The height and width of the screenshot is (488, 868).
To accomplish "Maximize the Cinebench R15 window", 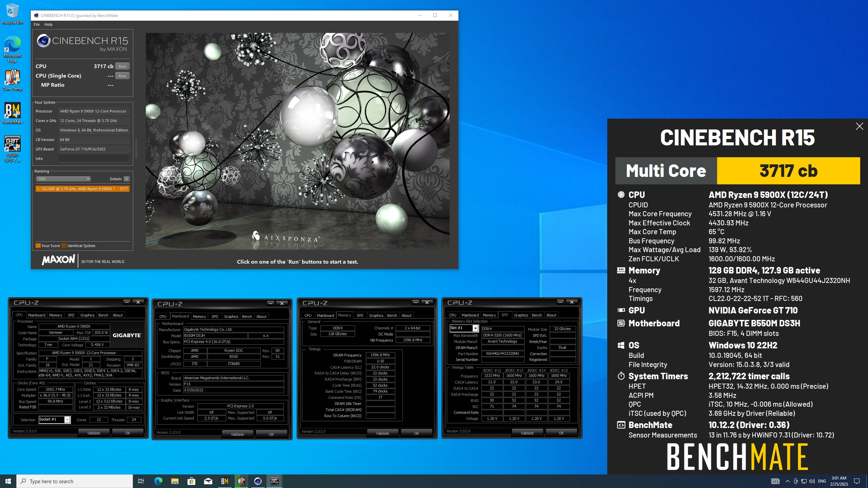I will (x=435, y=15).
